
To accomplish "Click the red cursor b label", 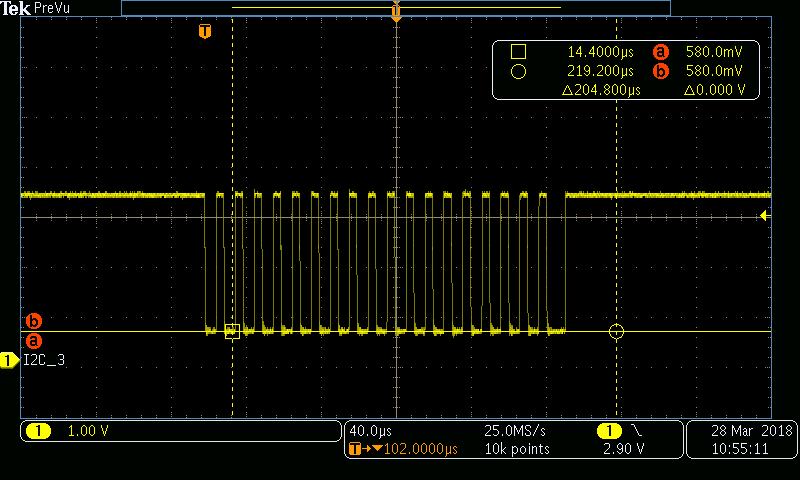I will coord(34,321).
